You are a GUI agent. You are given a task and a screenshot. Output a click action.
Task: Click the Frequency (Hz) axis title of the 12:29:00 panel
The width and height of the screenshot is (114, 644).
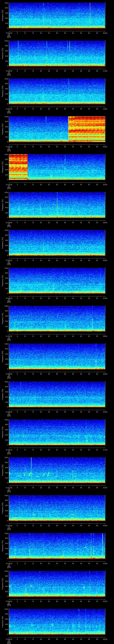[3, 16]
